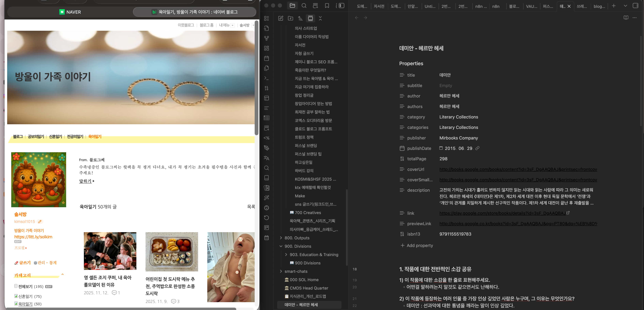The width and height of the screenshot is (644, 310).
Task: Open the litt.ly/solkim profile link
Action: [33, 237]
